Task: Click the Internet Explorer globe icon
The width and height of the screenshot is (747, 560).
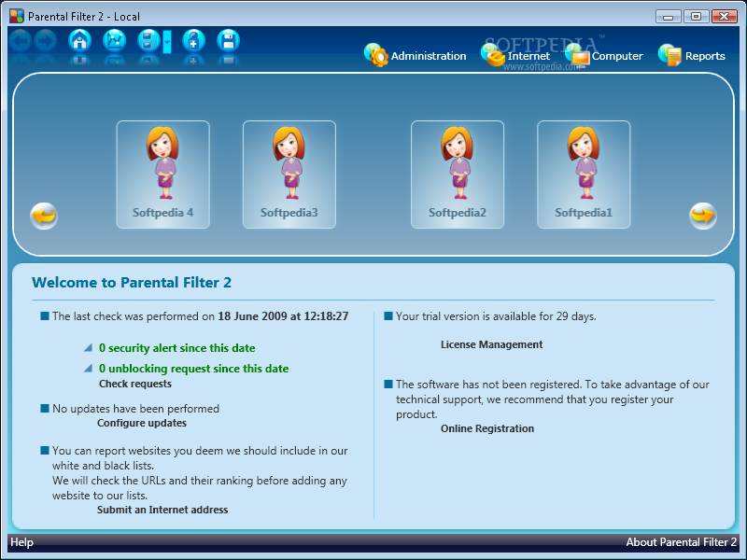Action: [x=493, y=55]
